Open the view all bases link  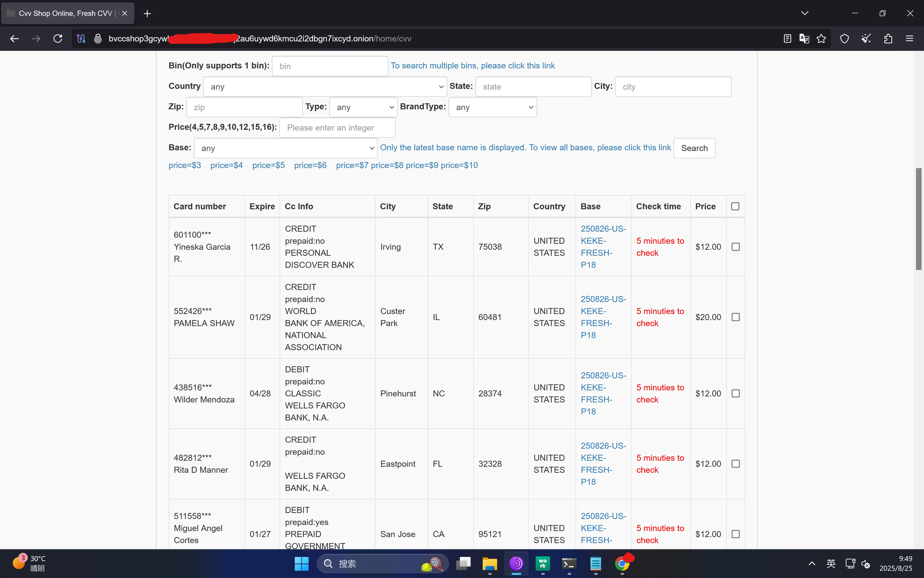click(525, 148)
